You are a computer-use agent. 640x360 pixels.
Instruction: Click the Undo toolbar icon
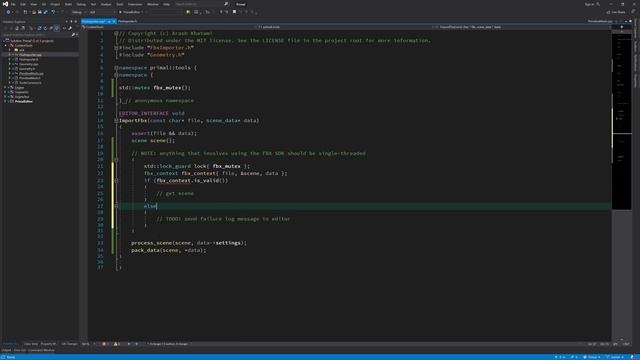coord(53,12)
